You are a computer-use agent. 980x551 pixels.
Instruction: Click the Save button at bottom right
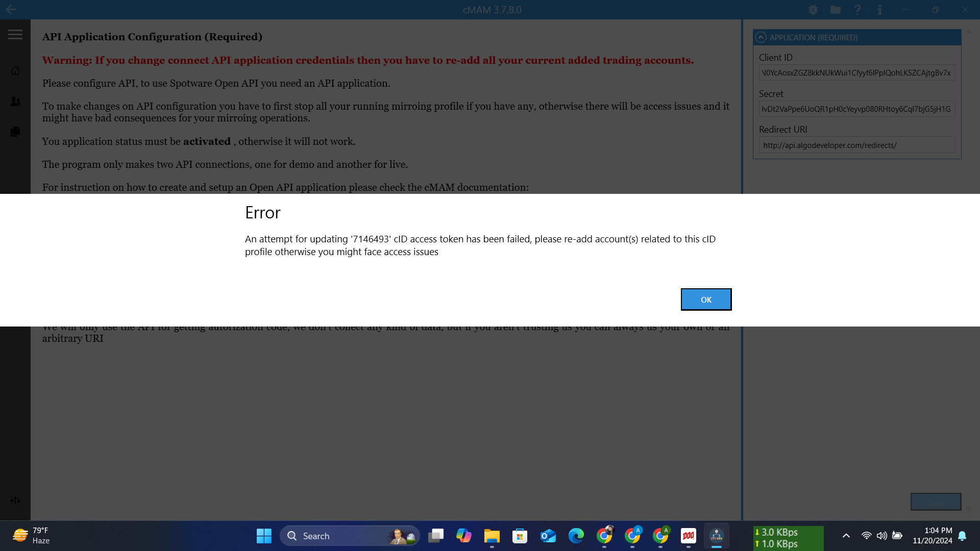pos(936,502)
